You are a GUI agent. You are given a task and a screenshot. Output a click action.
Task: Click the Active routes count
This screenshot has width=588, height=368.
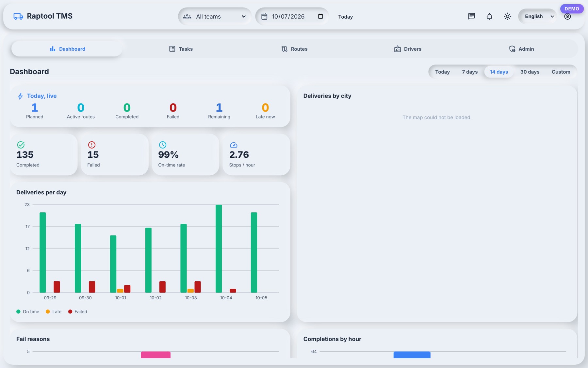click(x=81, y=111)
